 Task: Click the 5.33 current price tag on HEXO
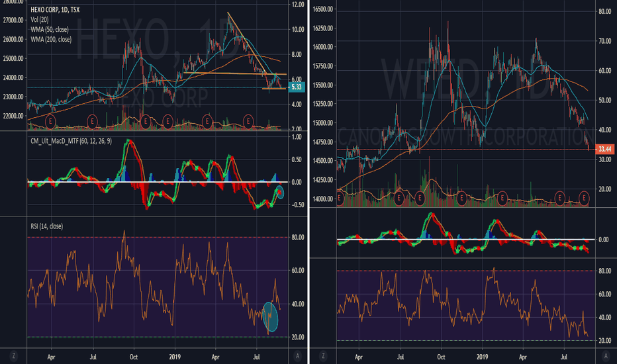pyautogui.click(x=297, y=87)
